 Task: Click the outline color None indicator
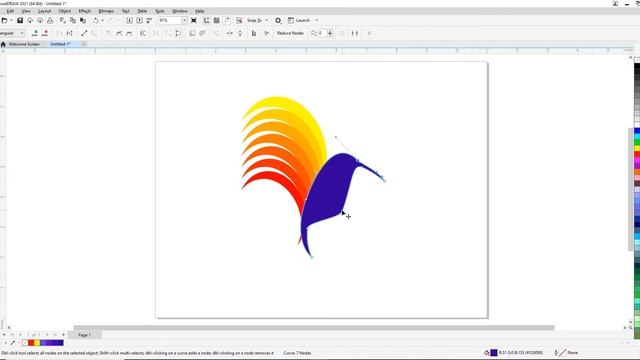click(567, 353)
